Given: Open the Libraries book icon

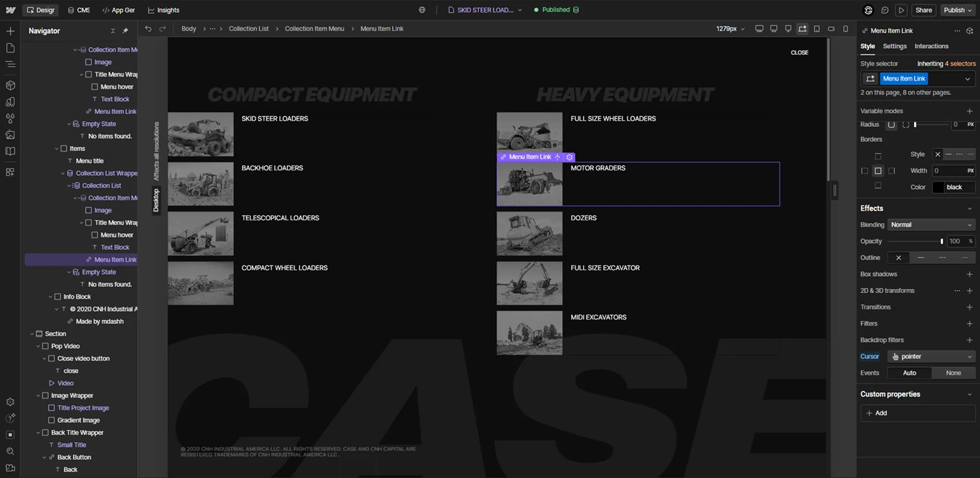Looking at the screenshot, I should click(x=10, y=151).
